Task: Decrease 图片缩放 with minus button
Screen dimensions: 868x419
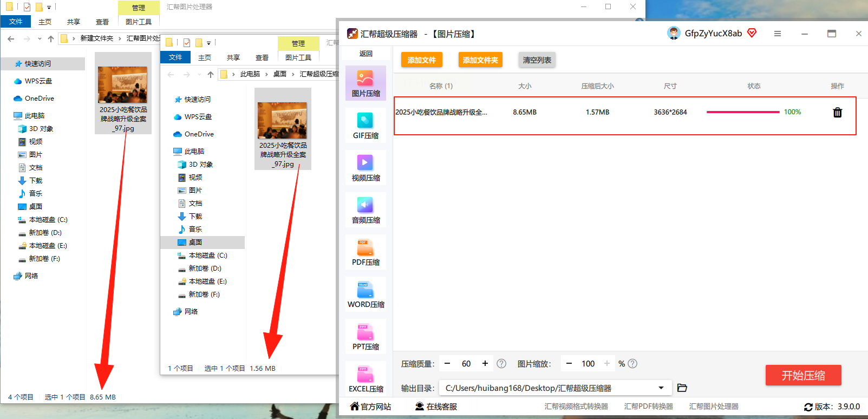Action: 569,363
